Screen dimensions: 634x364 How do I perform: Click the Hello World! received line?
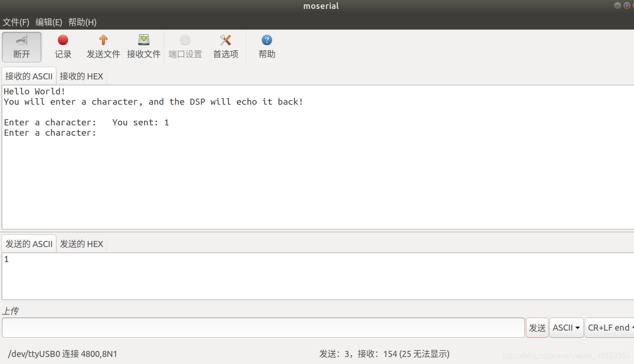(x=35, y=92)
